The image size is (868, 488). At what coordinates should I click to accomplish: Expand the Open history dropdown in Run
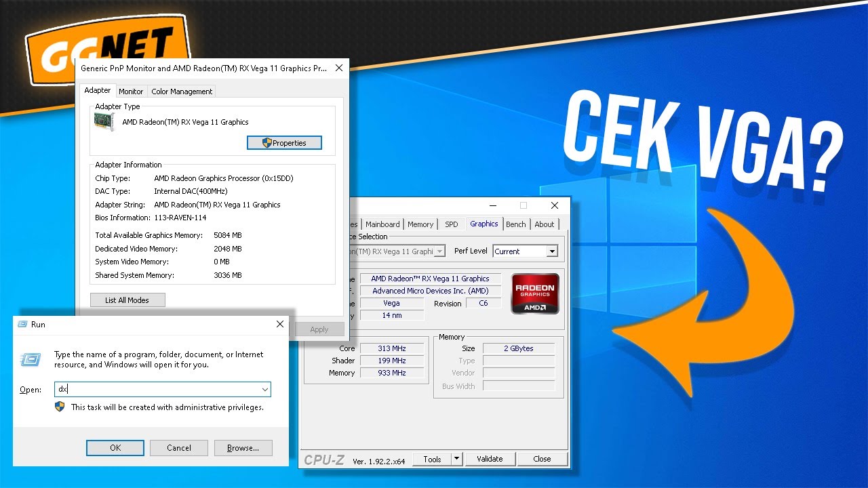[264, 389]
